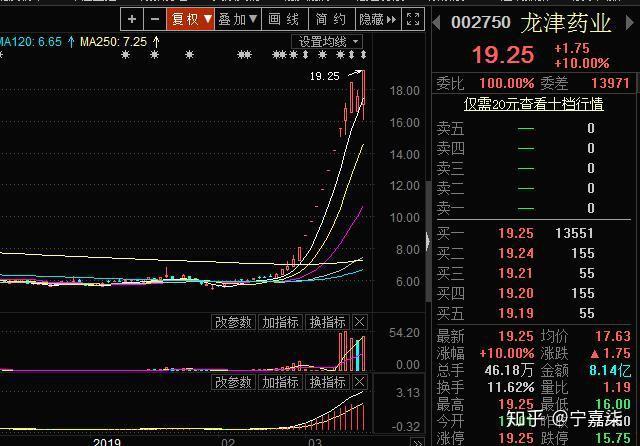Collapse side panel via splitter arrow
This screenshot has width=640, height=446.
tap(428, 241)
